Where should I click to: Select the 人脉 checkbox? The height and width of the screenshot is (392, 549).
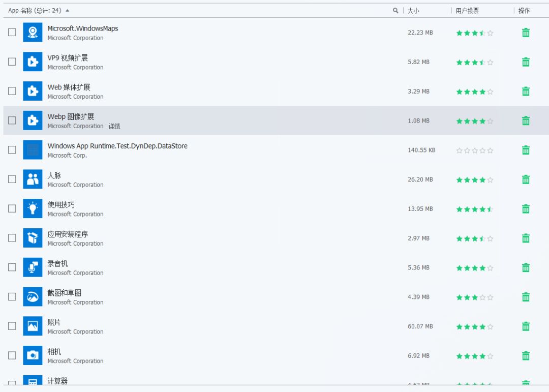coord(12,179)
